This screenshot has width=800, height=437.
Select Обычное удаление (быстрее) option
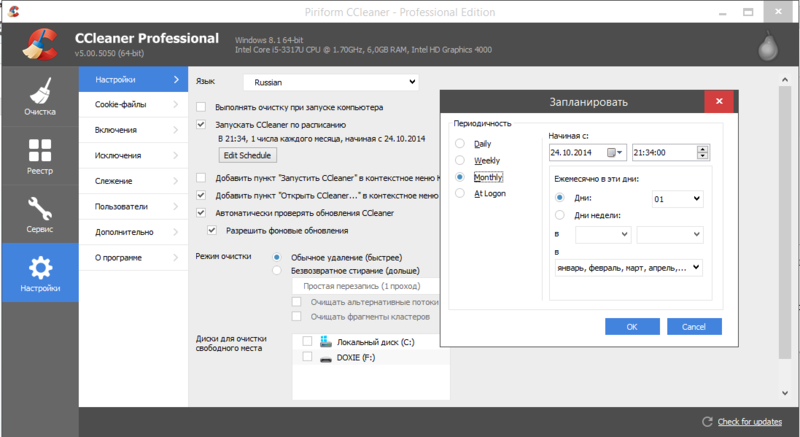277,258
